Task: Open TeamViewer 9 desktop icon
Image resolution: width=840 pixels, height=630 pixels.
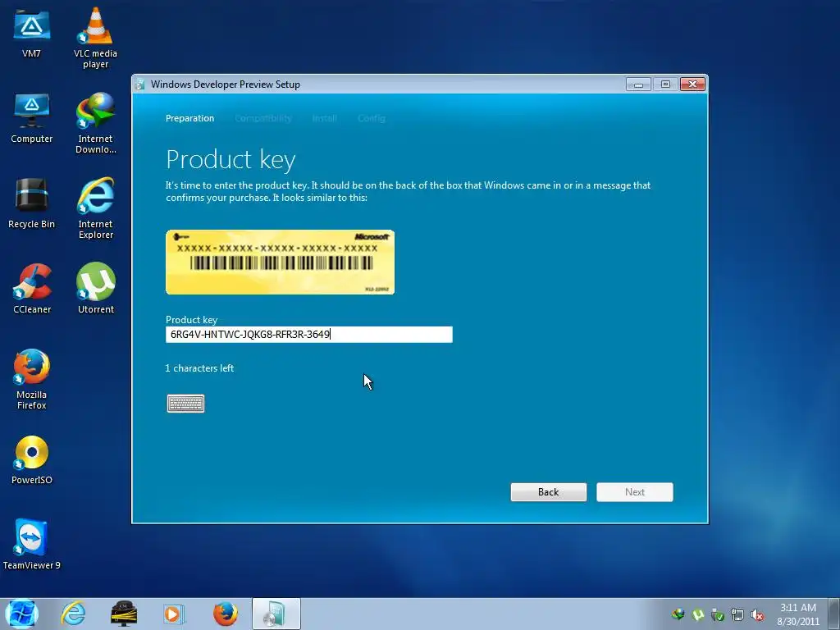Action: pyautogui.click(x=32, y=545)
